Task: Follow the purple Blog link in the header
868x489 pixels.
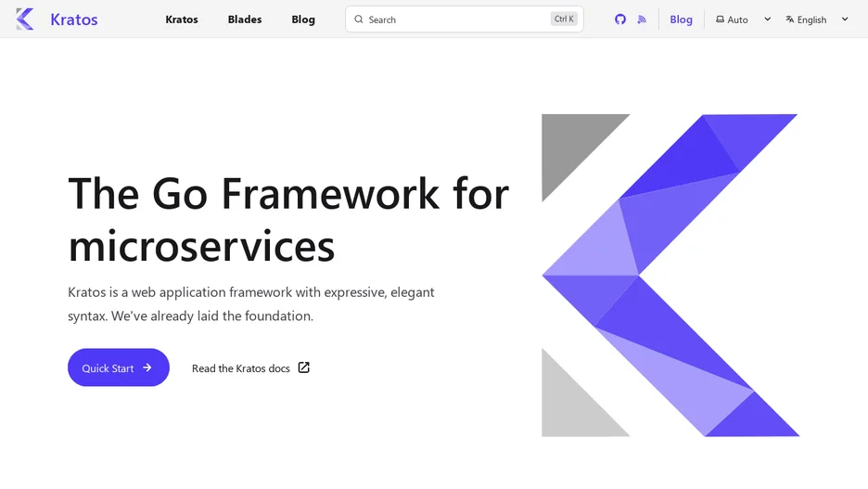Action: click(x=681, y=19)
